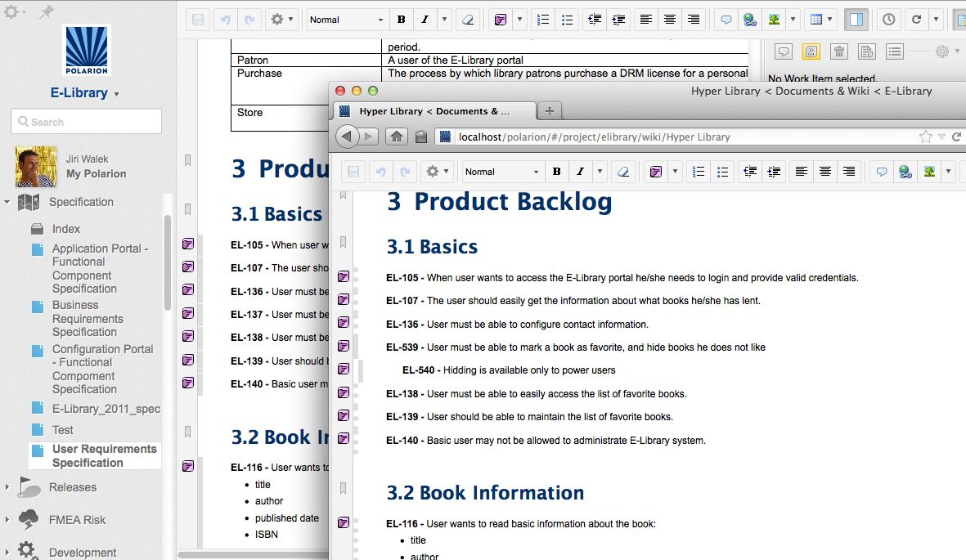Click the eraser icon in front window toolbar
The width and height of the screenshot is (966, 560).
(622, 171)
